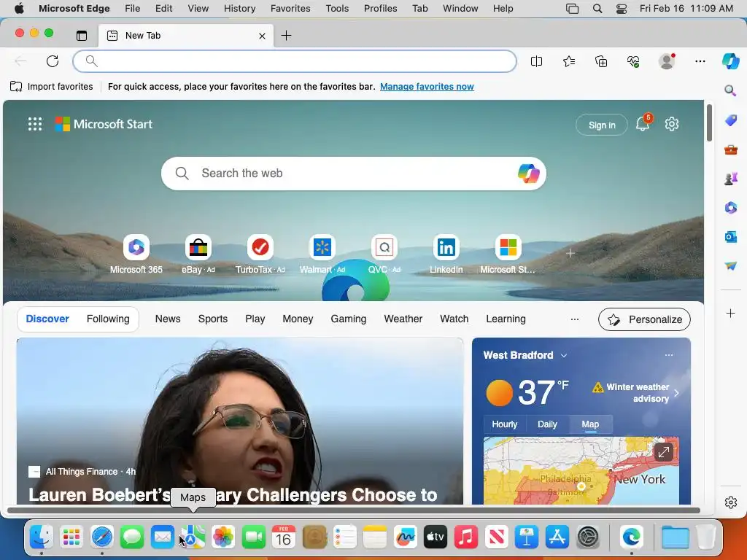
Task: Open the sidebar Drop paper plane icon
Action: pos(731,265)
